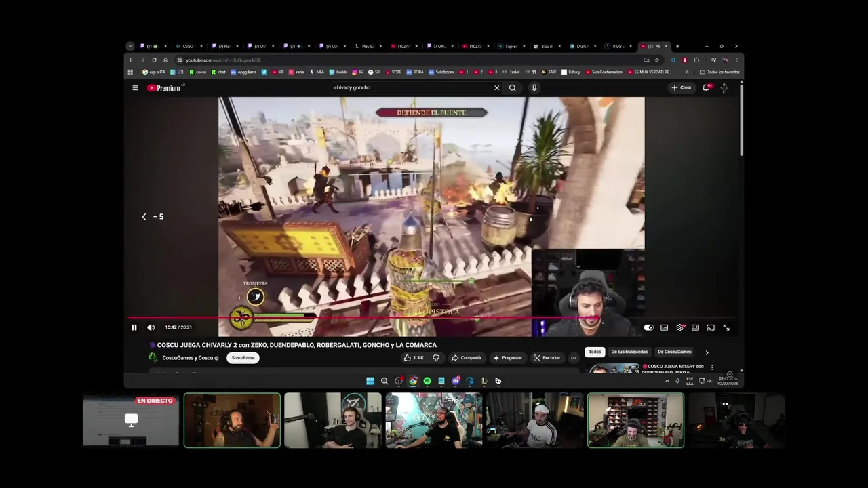Clip the video with Recortar
The height and width of the screenshot is (488, 868).
tap(547, 358)
